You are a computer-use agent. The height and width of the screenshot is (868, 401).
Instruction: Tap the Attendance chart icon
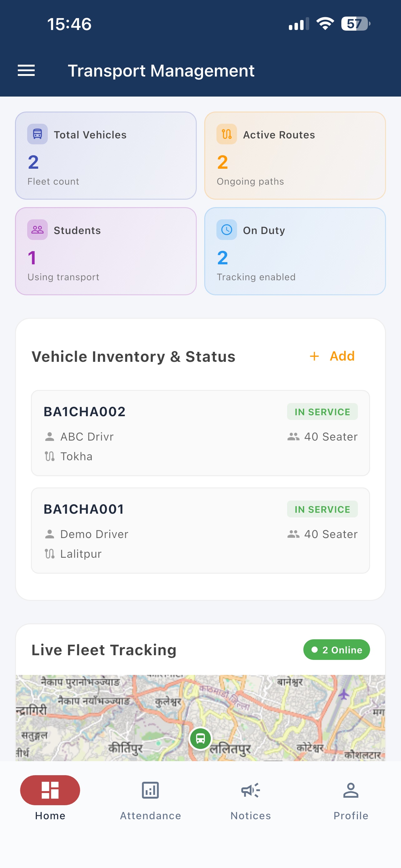151,790
